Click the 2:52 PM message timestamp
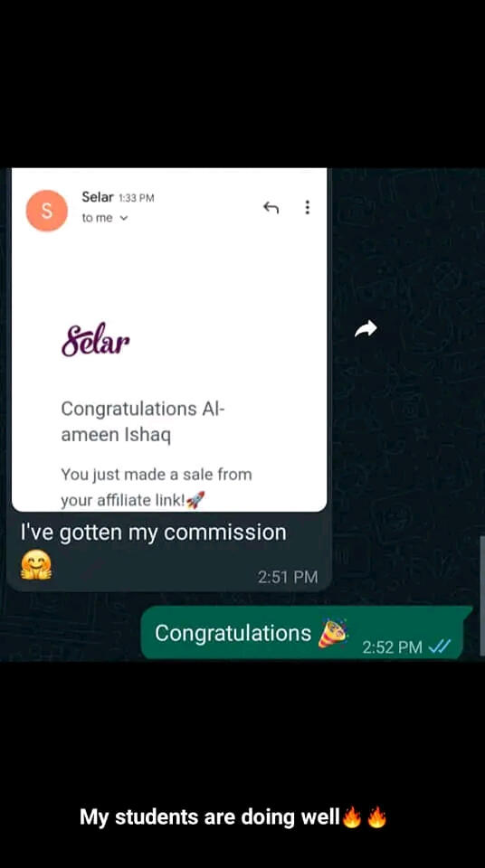This screenshot has width=485, height=868. 393,646
